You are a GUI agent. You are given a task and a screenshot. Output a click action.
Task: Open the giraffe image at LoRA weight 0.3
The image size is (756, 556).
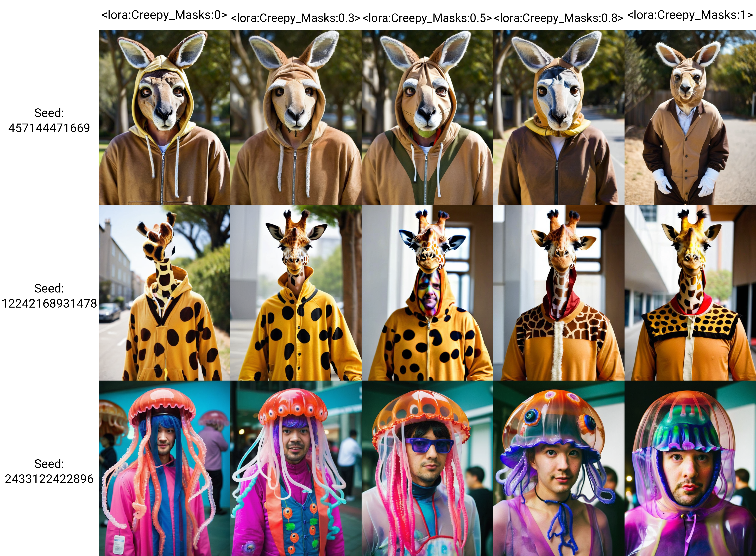click(x=296, y=293)
